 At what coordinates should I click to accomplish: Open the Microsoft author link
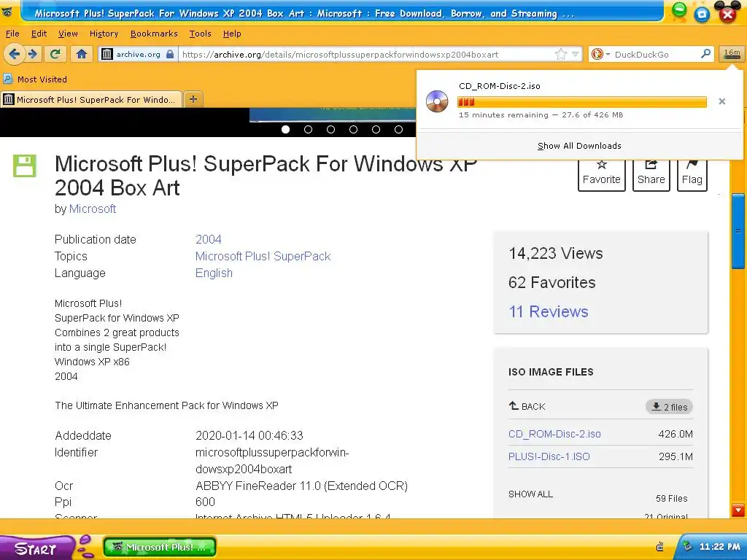point(93,209)
